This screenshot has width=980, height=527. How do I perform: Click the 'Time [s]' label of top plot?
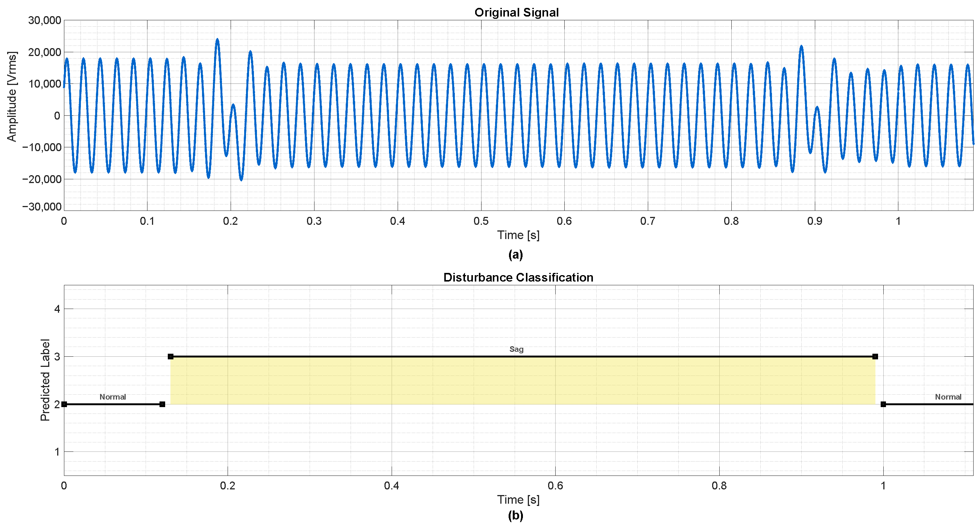[518, 235]
